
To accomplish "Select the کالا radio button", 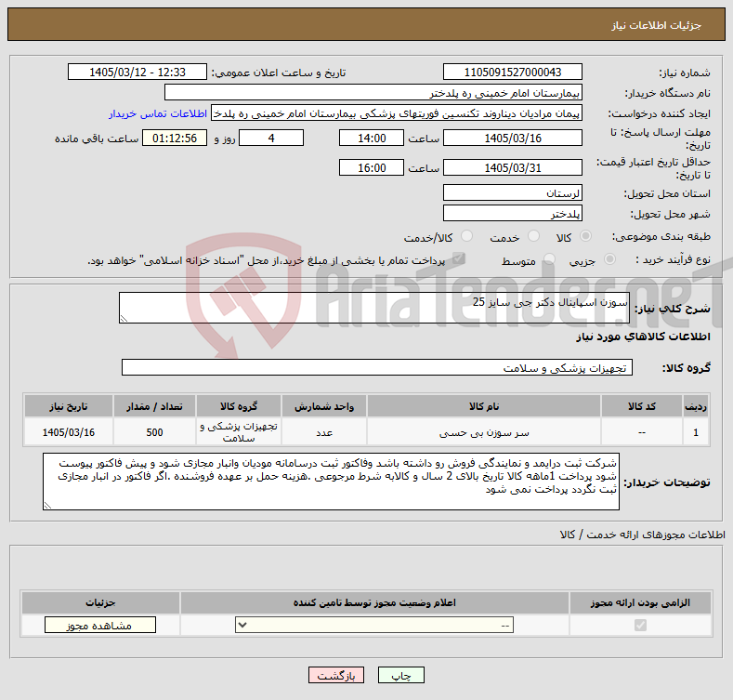I will point(585,236).
